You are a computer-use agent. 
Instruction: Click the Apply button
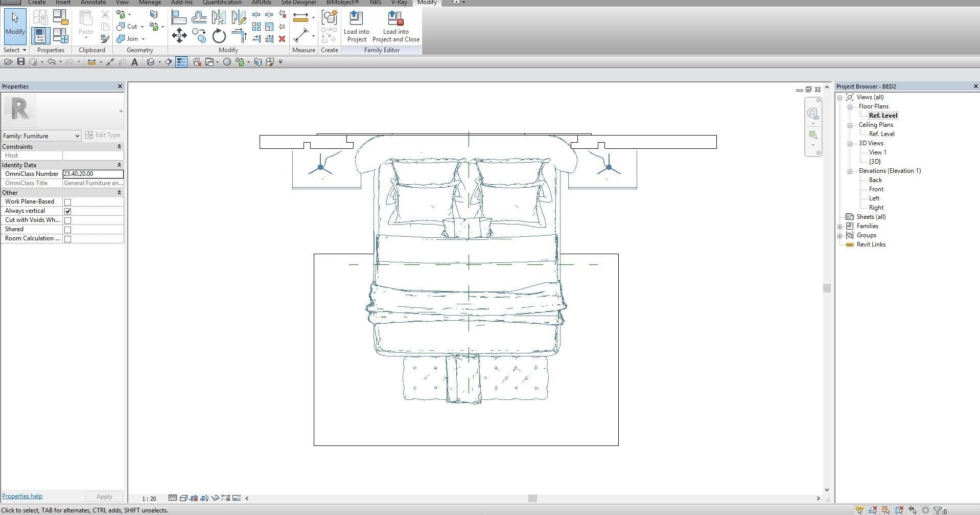[x=104, y=497]
